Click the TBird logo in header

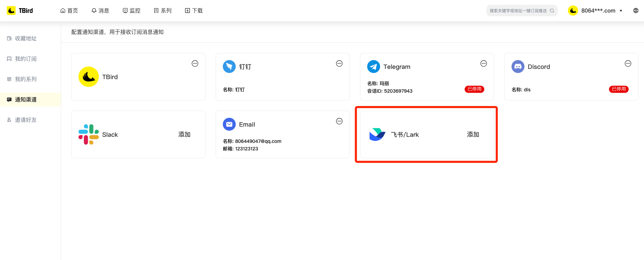20,11
